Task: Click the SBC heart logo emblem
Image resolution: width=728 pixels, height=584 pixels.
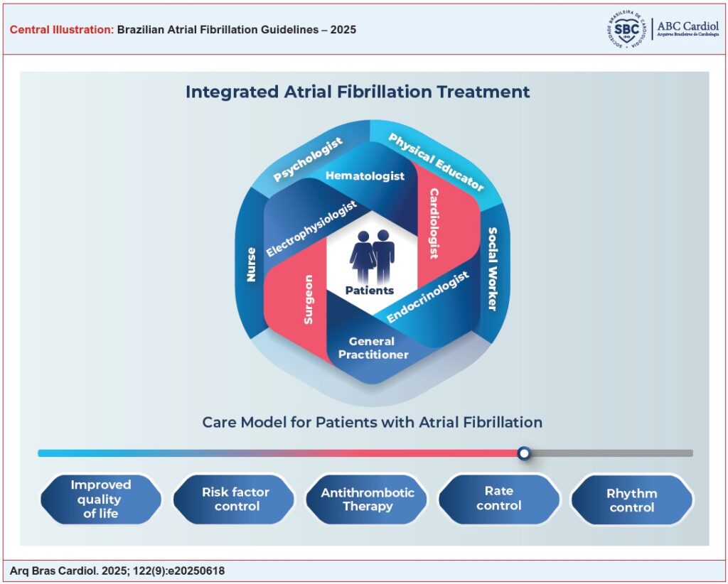Action: point(626,29)
